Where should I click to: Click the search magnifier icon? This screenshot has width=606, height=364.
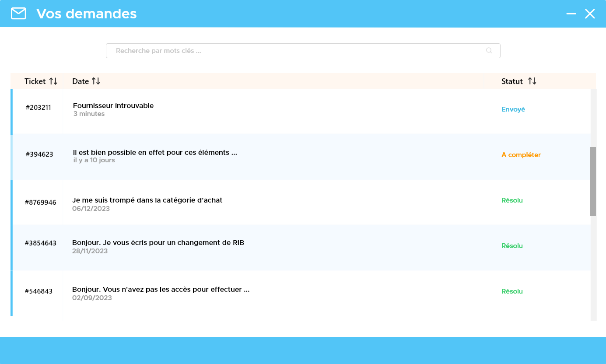[489, 50]
